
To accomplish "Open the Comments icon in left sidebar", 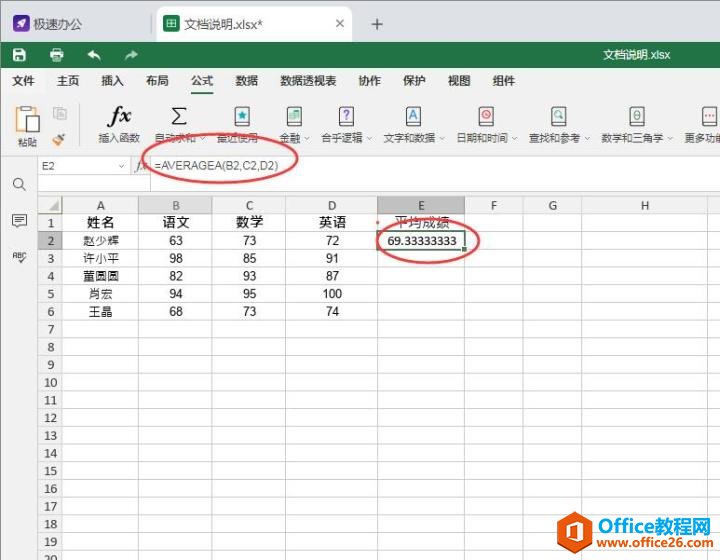I will pyautogui.click(x=19, y=221).
